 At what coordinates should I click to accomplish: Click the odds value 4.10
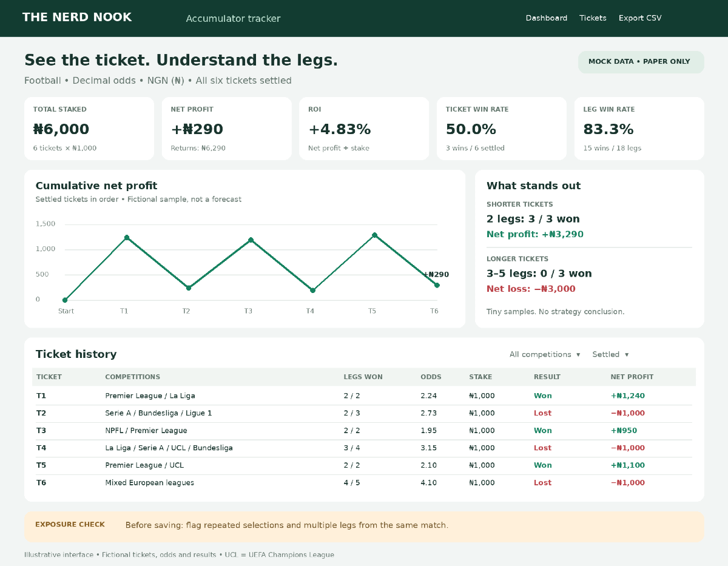pos(428,483)
